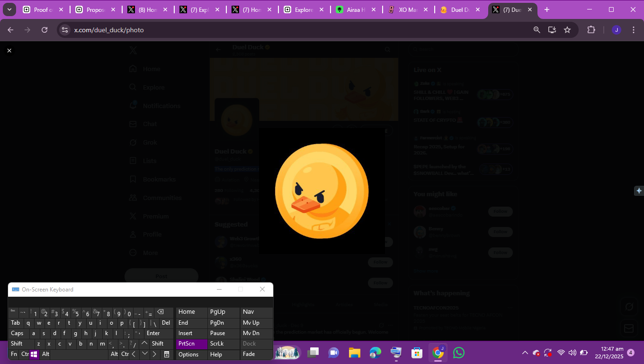644x364 pixels.
Task: Open the zoom magnifier in address bar
Action: point(537,30)
